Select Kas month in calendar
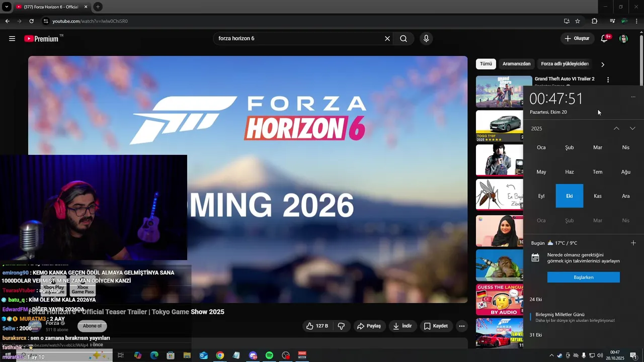Screen dimensions: 644x362 [598, 196]
